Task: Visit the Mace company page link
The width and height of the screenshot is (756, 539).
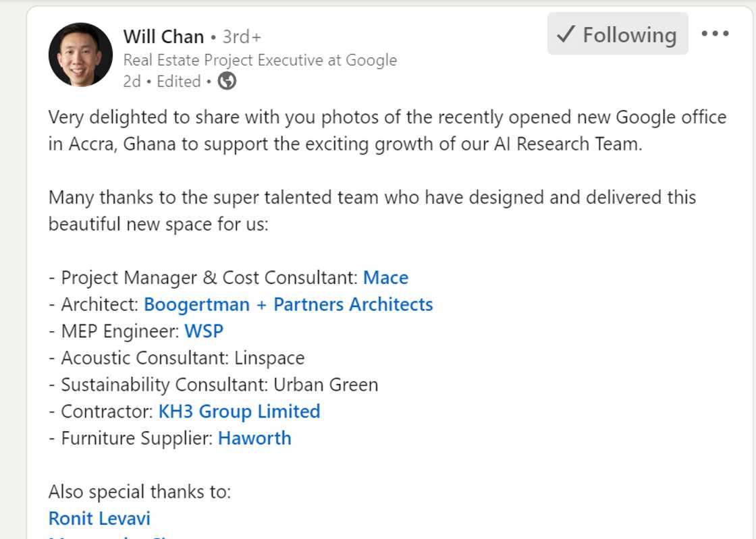Action: [385, 277]
